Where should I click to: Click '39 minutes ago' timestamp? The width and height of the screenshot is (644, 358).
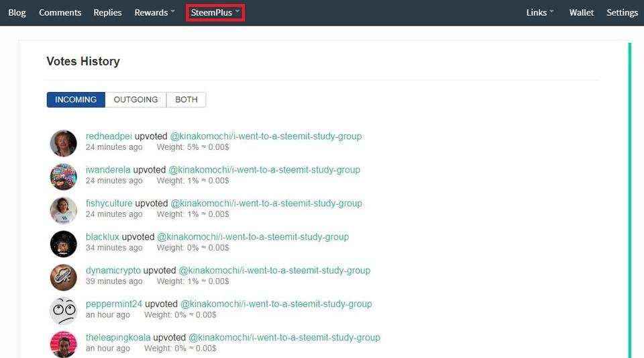click(114, 281)
